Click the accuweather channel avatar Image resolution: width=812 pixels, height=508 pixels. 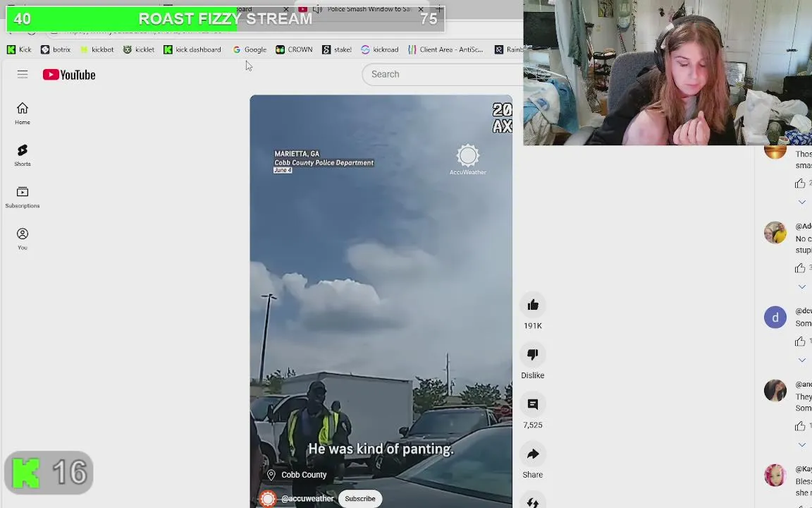point(268,499)
